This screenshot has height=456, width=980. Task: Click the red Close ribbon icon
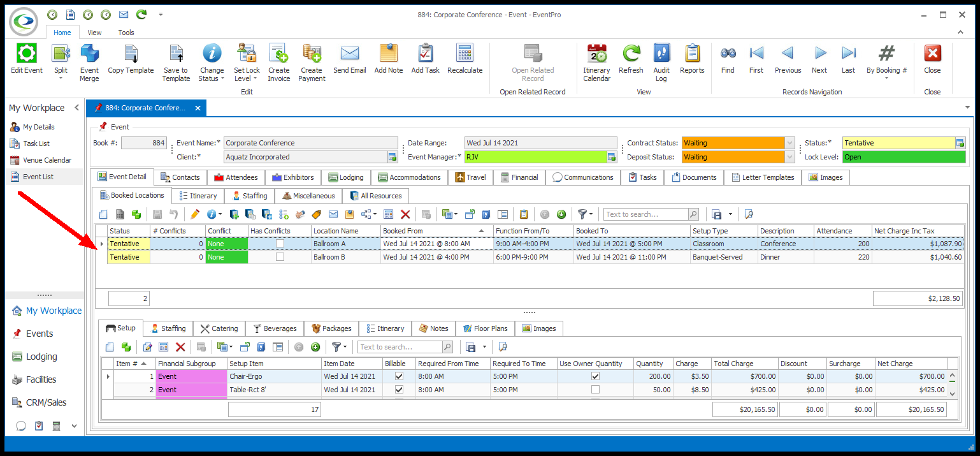(932, 53)
